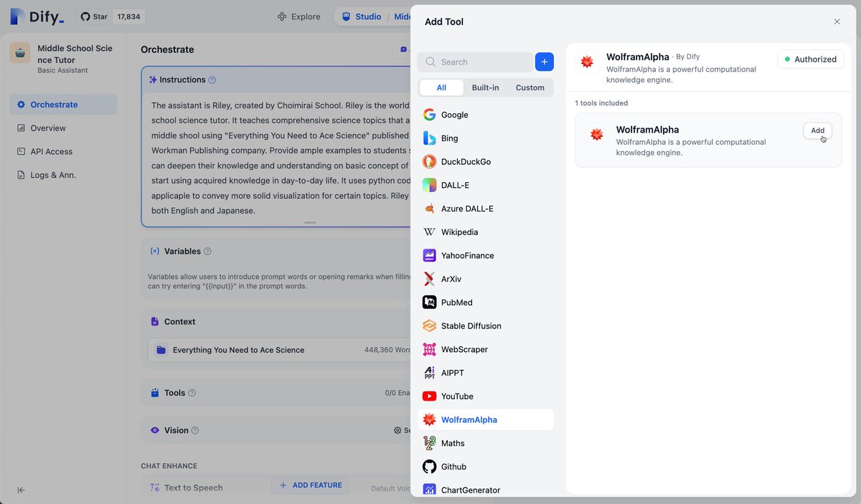Open Logs & Ann. in the sidebar
This screenshot has width=861, height=504.
tap(63, 175)
